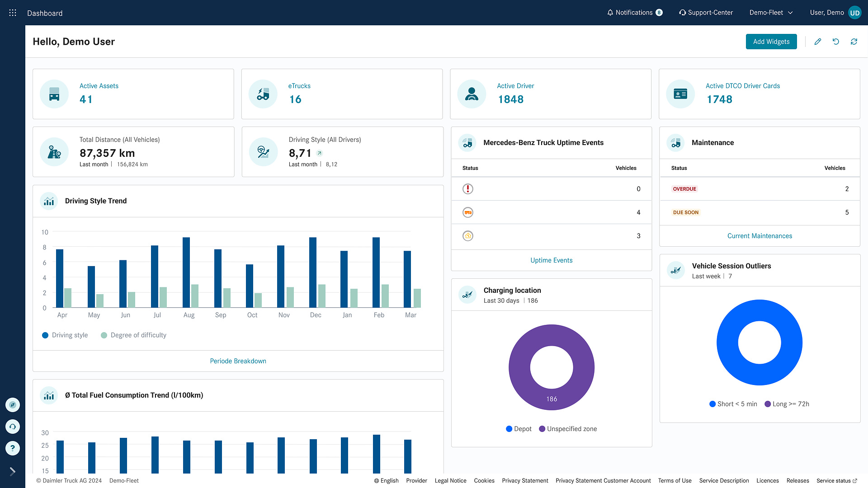Click the Uptime Events truck icon
The height and width of the screenshot is (488, 868).
467,143
